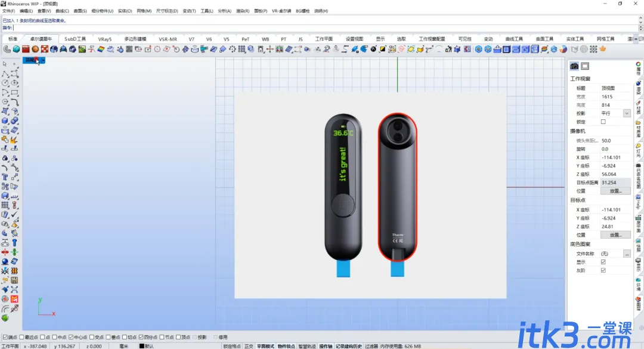Toggle the 四分点 quadrant osnap checkbox
Screen dimensions: 644x349
pyautogui.click(x=141, y=337)
